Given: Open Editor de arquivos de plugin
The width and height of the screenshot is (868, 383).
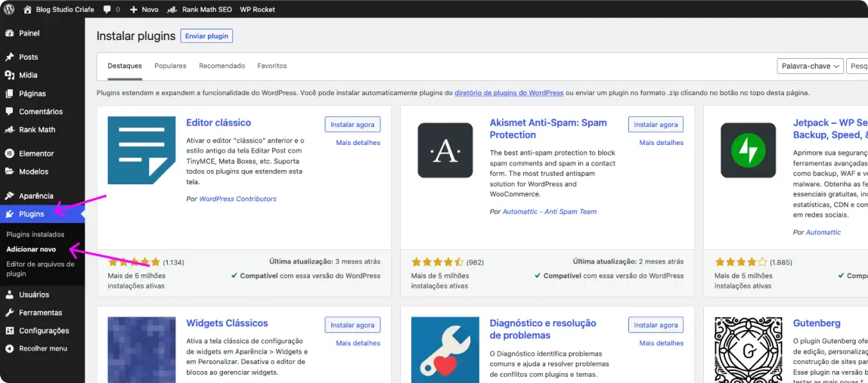Looking at the screenshot, I should 40,269.
